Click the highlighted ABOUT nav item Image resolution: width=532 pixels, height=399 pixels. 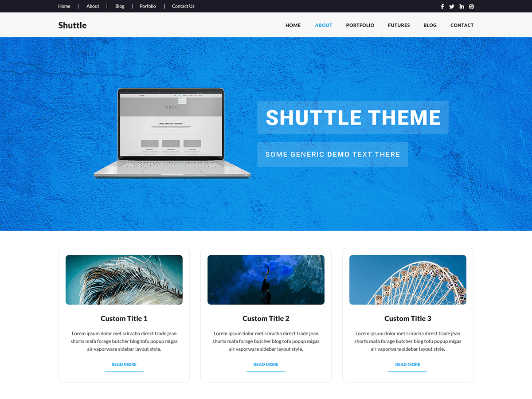coord(323,25)
